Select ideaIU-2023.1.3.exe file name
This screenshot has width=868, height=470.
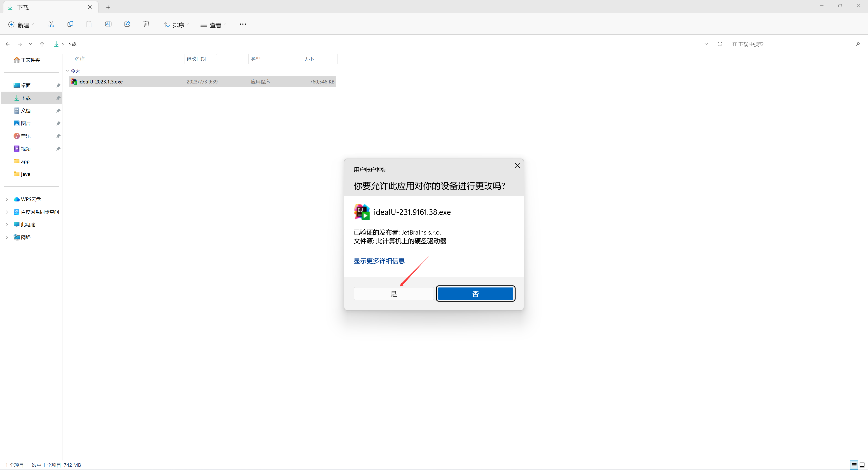point(100,82)
